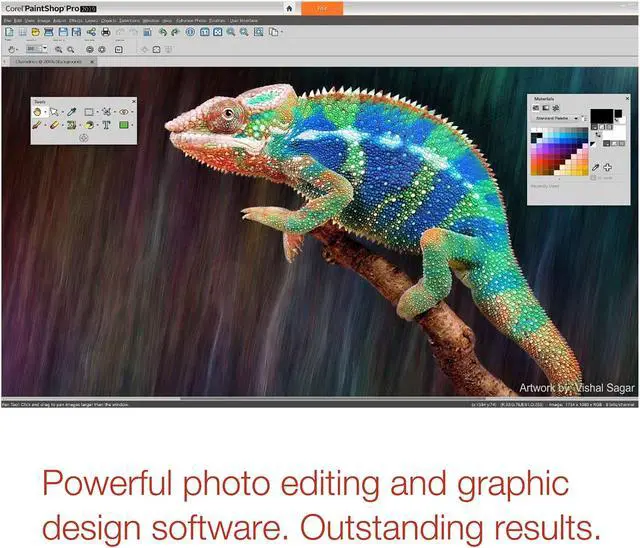Open the Window menu
The height and width of the screenshot is (548, 640).
pyautogui.click(x=151, y=20)
